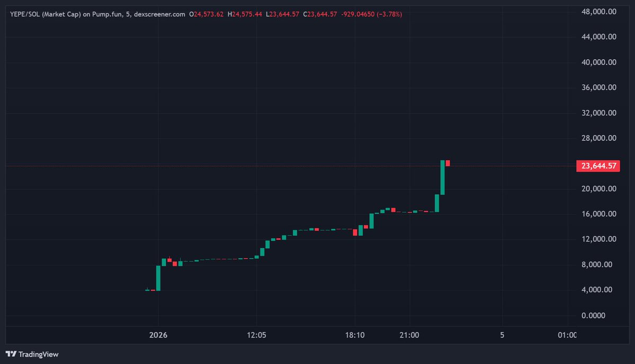
Task: Click the open value O24,573.62
Action: click(x=206, y=14)
